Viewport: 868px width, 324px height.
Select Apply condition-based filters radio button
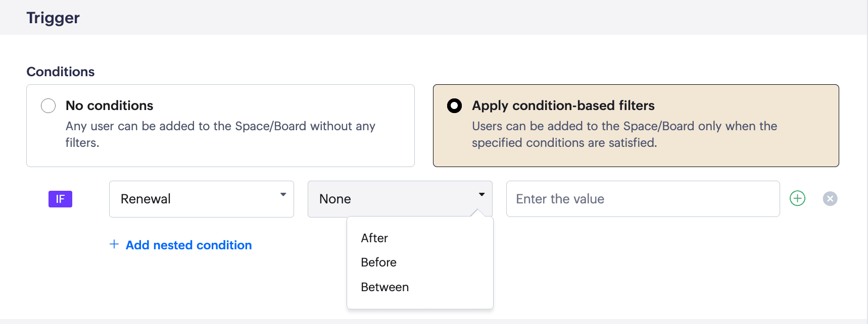[x=454, y=105]
